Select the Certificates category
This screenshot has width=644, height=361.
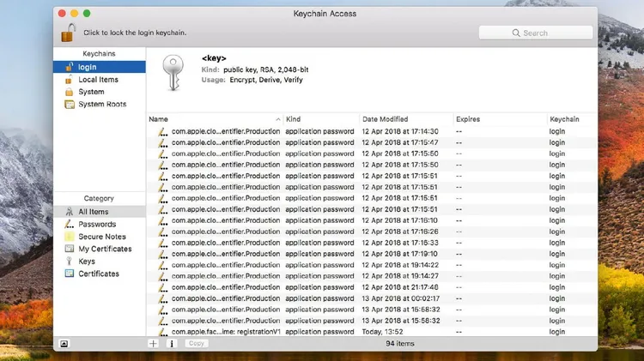tap(99, 274)
